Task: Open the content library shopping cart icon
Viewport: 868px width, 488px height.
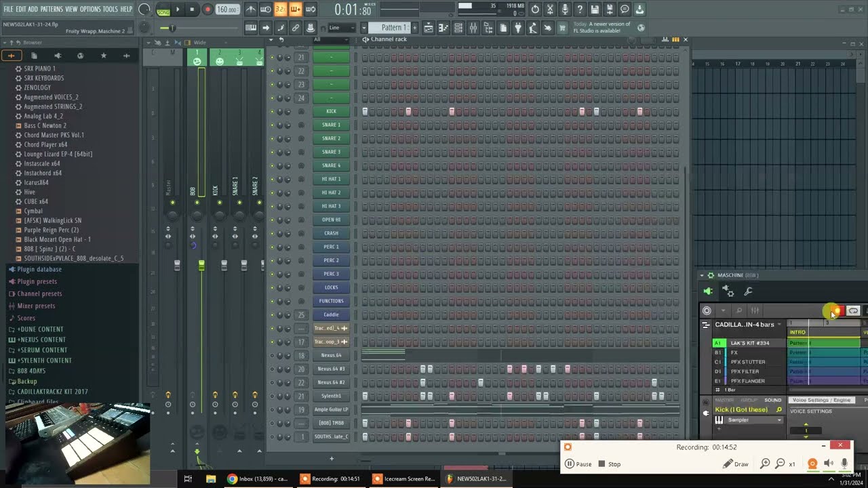Action: pyautogui.click(x=563, y=28)
